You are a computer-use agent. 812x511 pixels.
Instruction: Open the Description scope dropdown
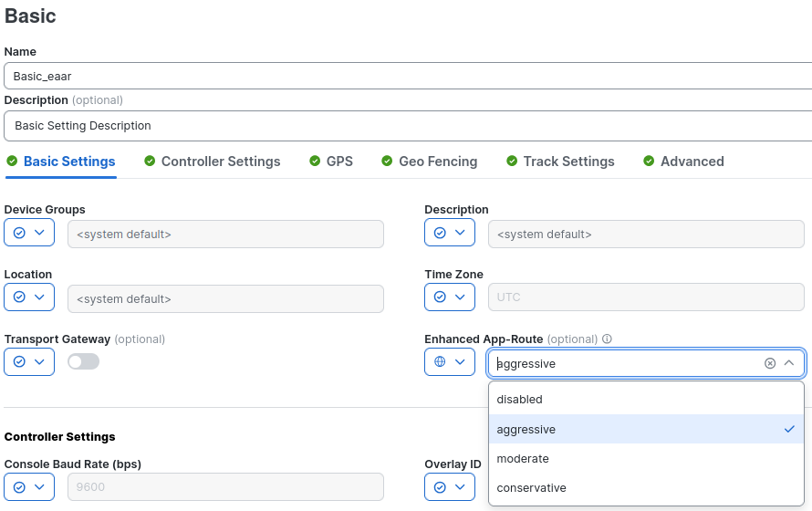(x=460, y=234)
